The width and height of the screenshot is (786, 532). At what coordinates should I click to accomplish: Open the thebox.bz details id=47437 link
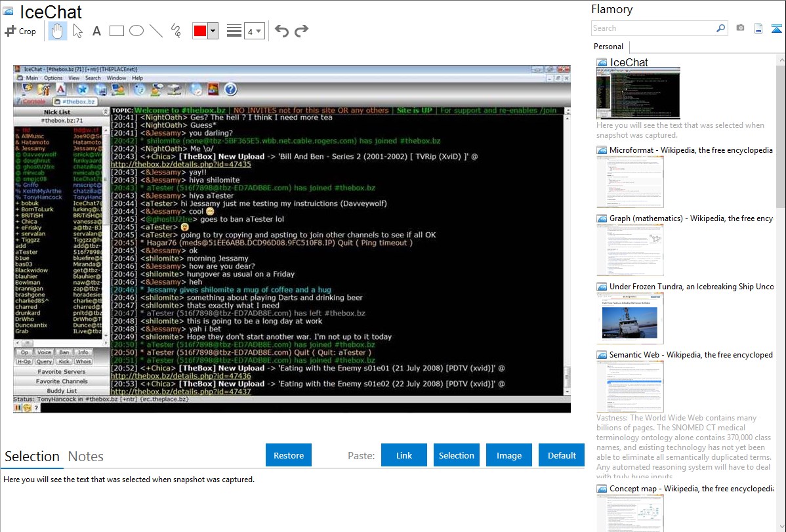click(180, 392)
